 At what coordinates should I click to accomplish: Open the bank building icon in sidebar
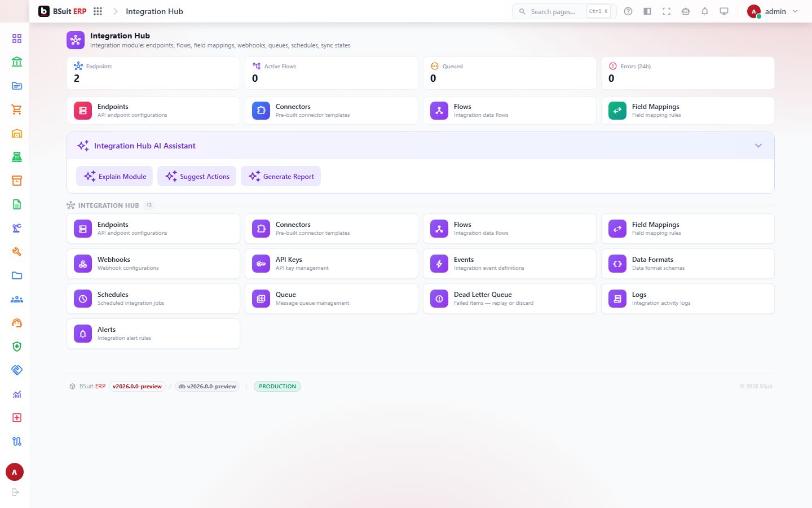(17, 62)
